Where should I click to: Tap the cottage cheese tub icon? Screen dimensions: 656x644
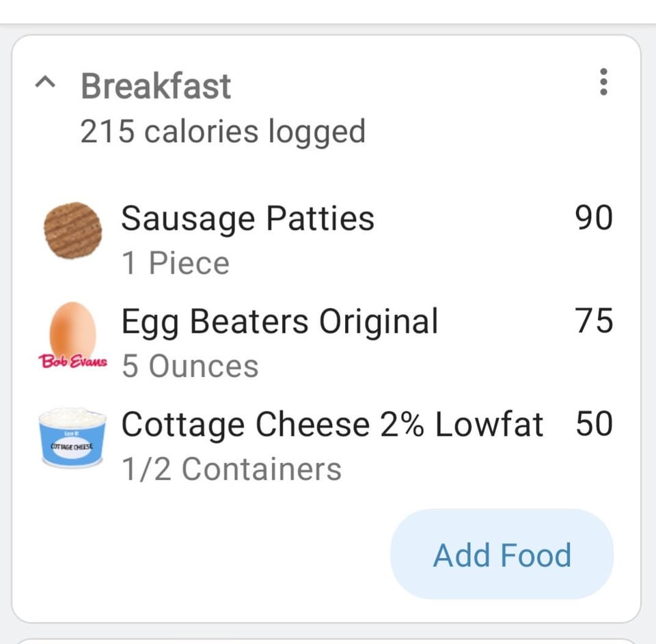coord(72,438)
